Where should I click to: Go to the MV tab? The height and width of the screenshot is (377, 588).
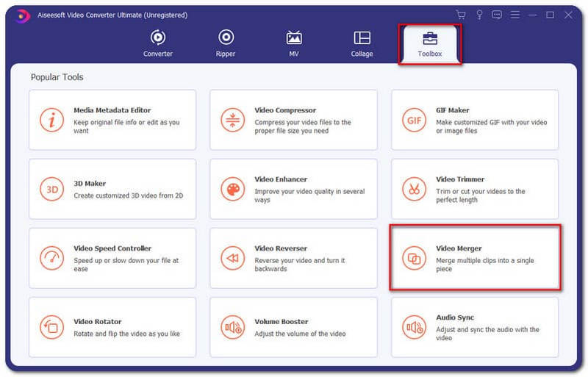coord(294,43)
